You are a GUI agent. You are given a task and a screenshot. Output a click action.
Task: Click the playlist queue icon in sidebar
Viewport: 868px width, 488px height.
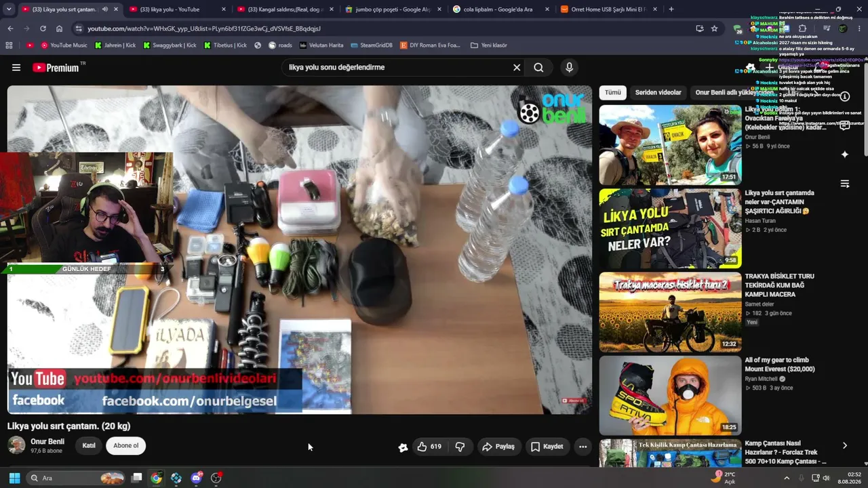[845, 184]
